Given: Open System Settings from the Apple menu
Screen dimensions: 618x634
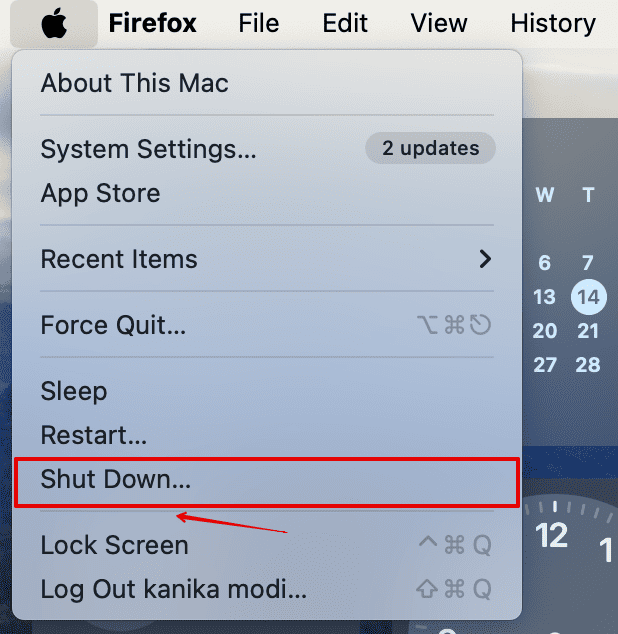Looking at the screenshot, I should pos(148,150).
